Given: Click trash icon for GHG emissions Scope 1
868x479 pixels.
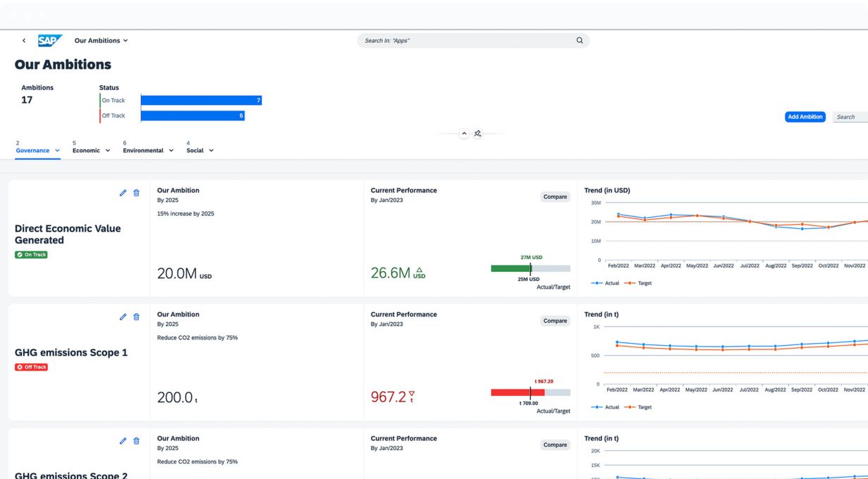Looking at the screenshot, I should [x=137, y=317].
